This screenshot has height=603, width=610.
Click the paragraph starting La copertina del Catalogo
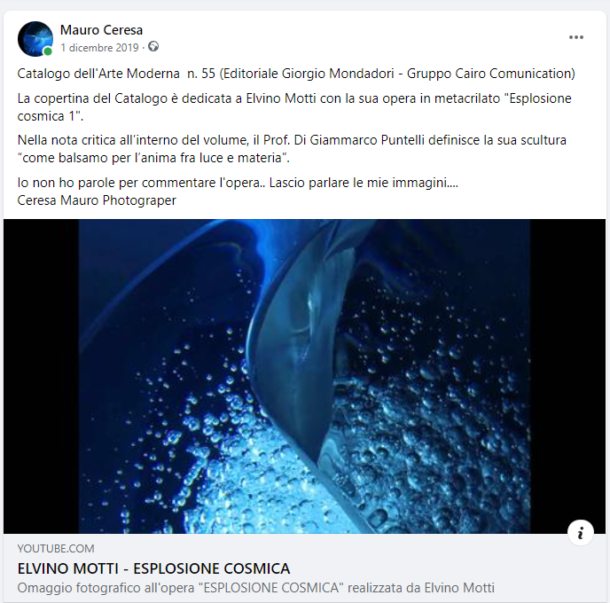[x=294, y=107]
